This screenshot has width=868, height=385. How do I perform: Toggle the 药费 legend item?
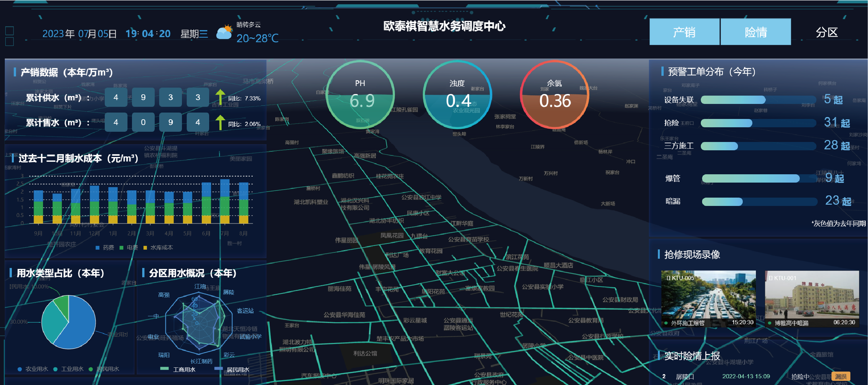105,247
